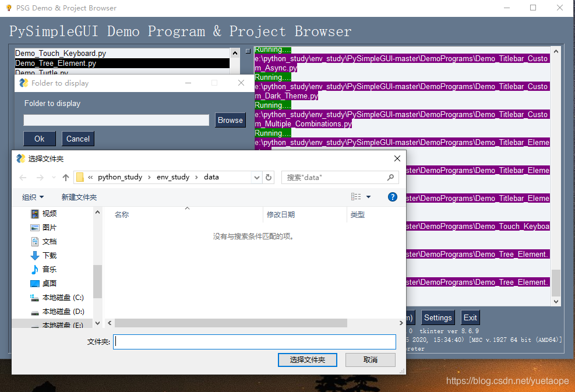Select 文档 in navigation pane

[x=44, y=242]
